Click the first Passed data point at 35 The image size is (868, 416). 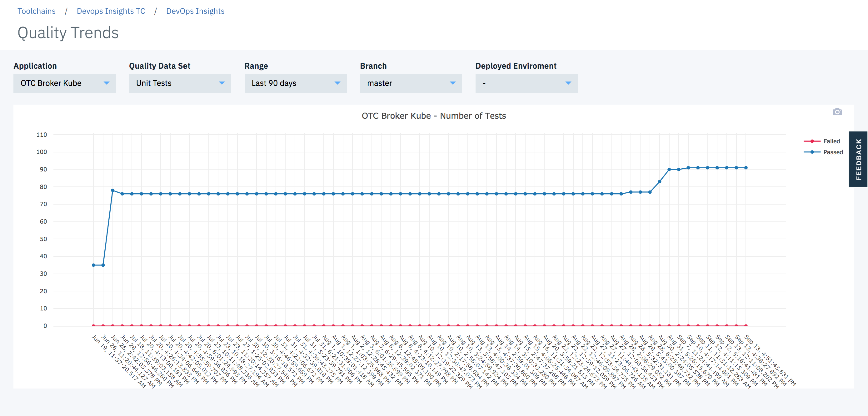tap(93, 265)
